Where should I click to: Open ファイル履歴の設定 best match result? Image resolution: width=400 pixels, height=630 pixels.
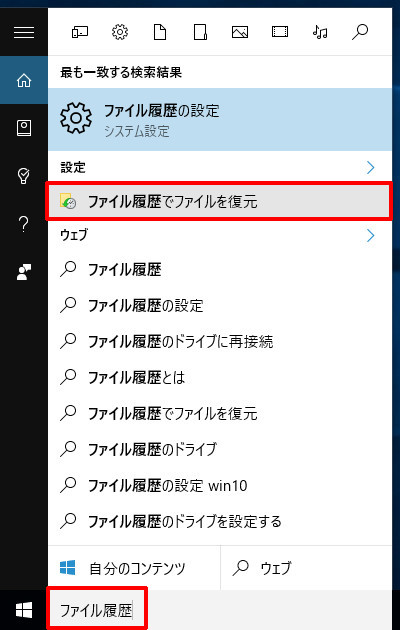click(220, 119)
